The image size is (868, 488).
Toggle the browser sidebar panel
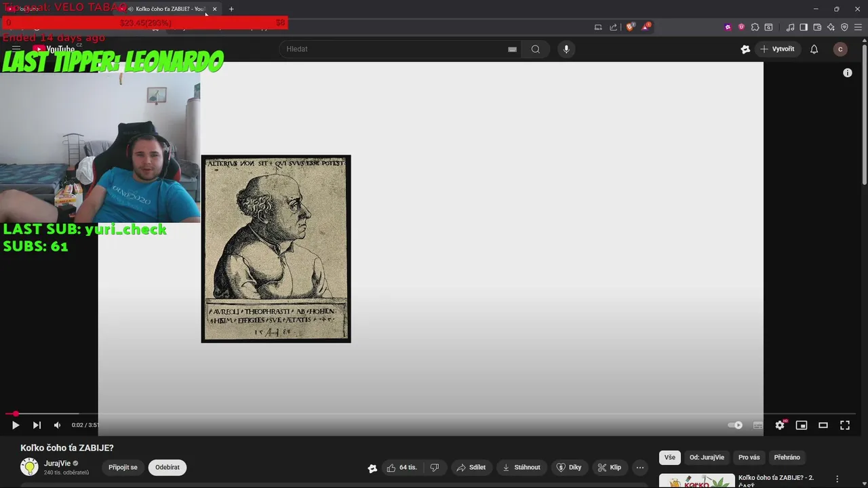point(804,27)
